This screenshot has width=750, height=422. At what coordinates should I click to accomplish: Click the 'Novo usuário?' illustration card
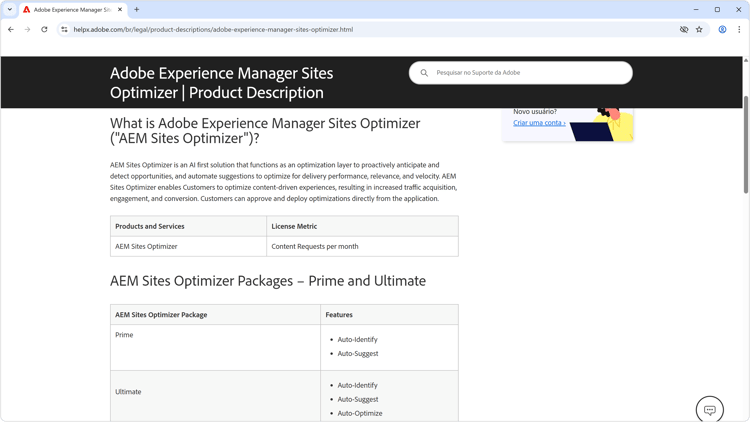[x=568, y=124]
